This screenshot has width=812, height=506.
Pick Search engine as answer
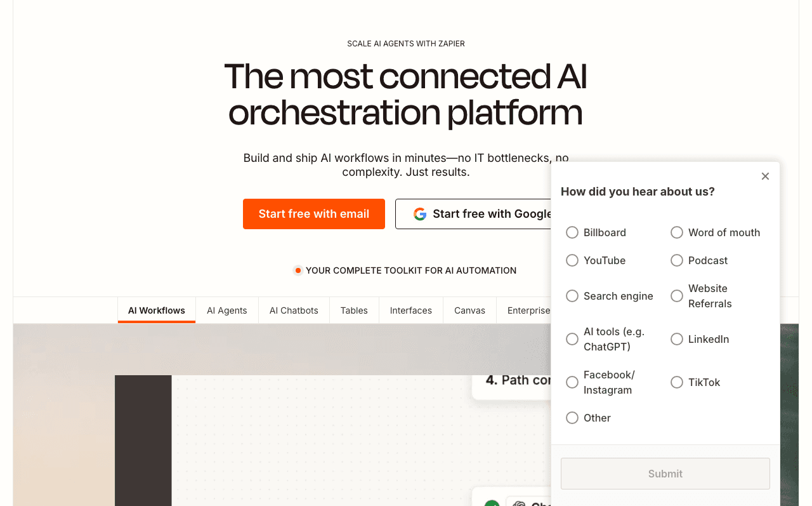click(572, 296)
